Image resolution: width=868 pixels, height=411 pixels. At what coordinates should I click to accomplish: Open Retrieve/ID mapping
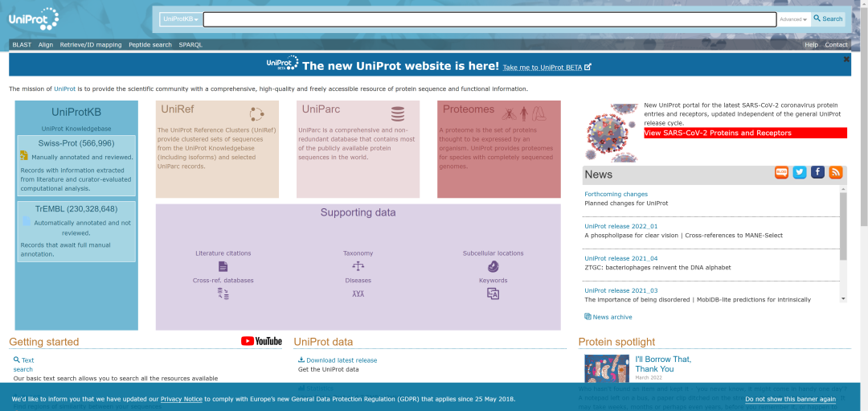(x=91, y=45)
